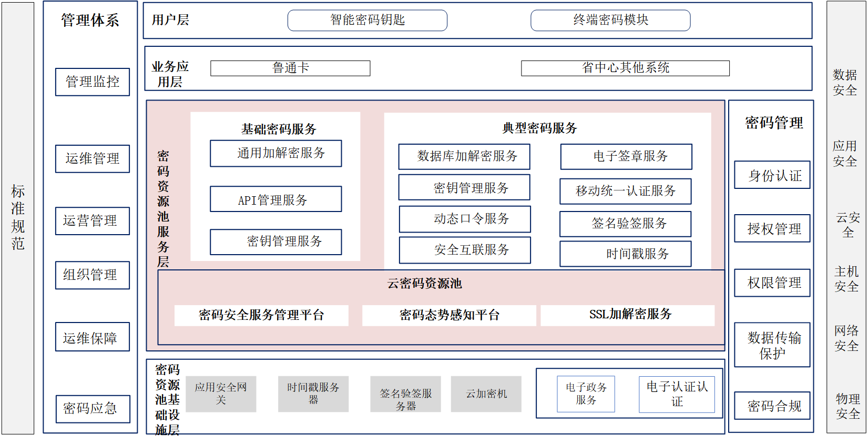This screenshot has height=443, width=868.
Task: Click the 时间戳服务 box
Action: point(625,254)
